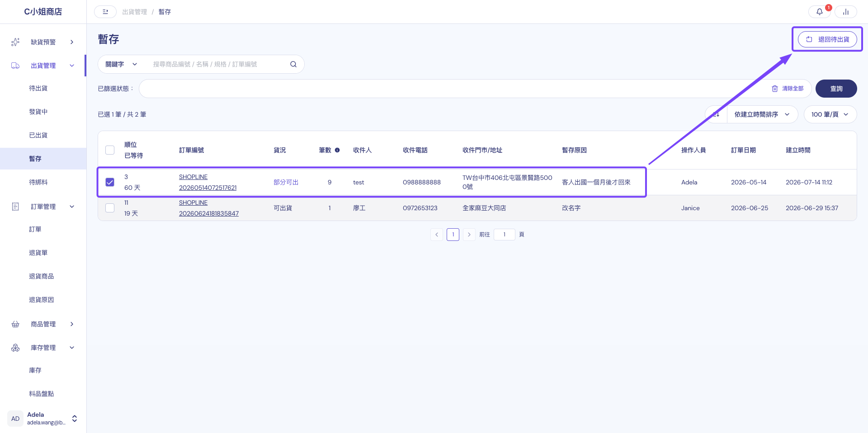
Task: Uncheck the order 20260514072517621 row checkbox
Action: [110, 182]
